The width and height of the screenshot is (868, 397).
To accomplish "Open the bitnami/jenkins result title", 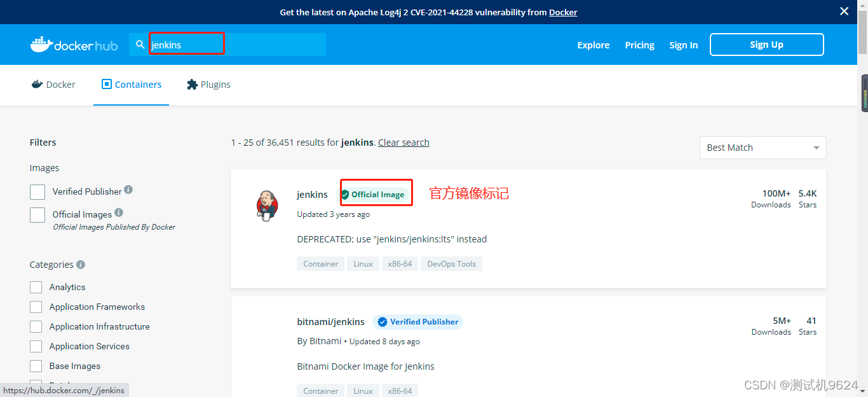I will pyautogui.click(x=330, y=322).
